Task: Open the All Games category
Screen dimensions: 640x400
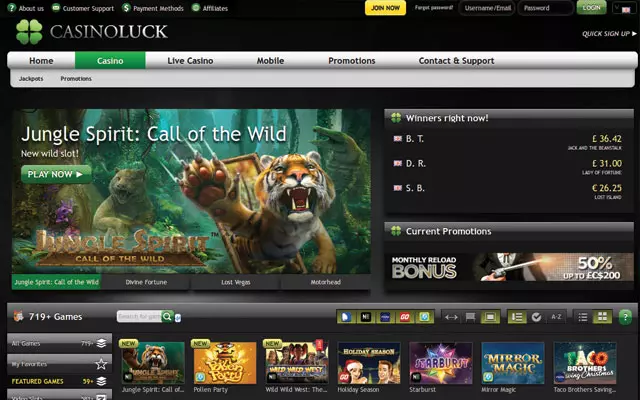Action: point(60,343)
